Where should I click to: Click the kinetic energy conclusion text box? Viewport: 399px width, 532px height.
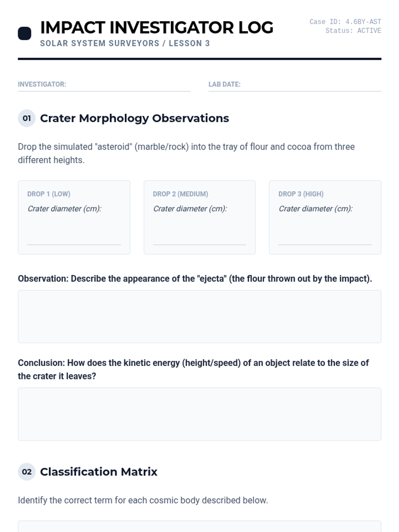pos(199,414)
